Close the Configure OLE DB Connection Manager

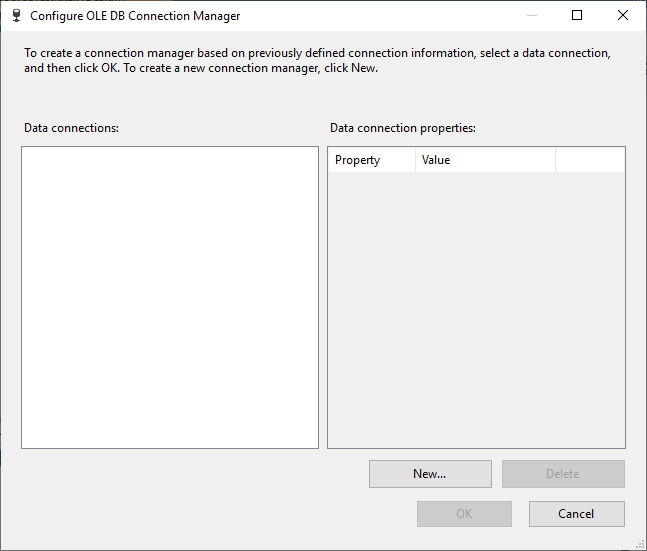[x=623, y=16]
